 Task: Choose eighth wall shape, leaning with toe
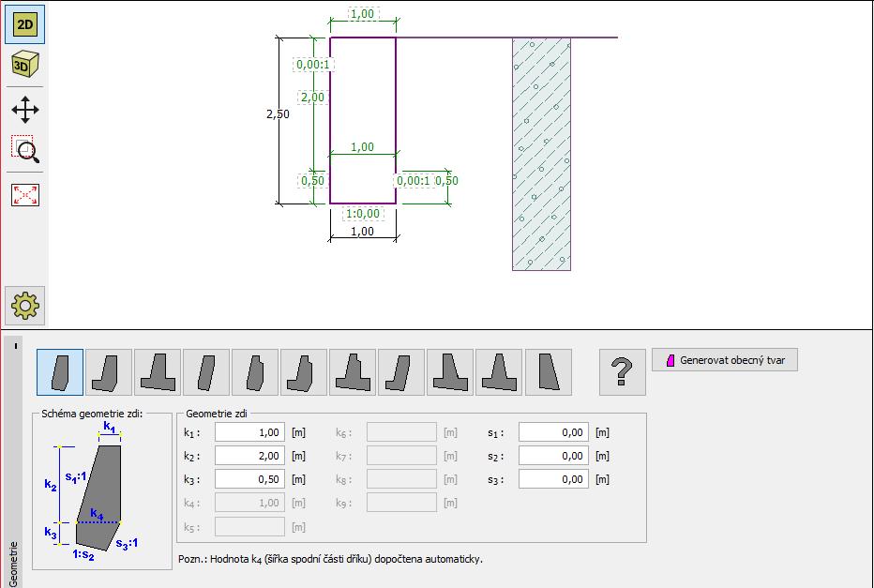coord(401,372)
